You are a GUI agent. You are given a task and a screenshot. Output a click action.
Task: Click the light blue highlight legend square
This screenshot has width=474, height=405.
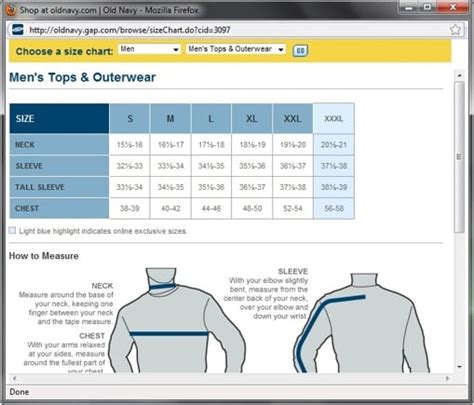13,230
